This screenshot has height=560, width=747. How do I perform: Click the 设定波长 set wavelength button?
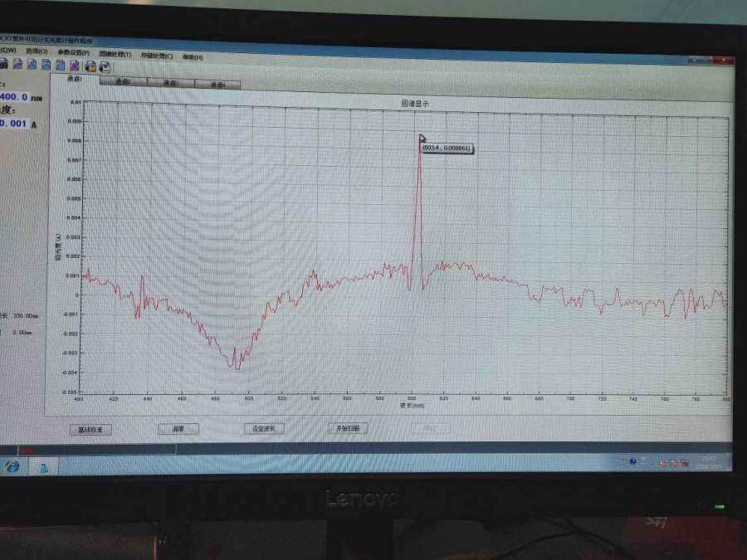tap(264, 429)
